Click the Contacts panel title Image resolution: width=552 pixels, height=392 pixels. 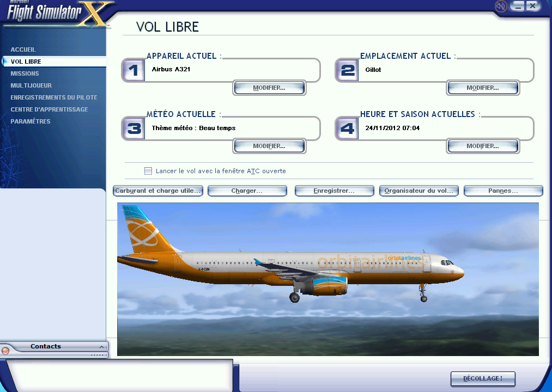[x=46, y=346]
